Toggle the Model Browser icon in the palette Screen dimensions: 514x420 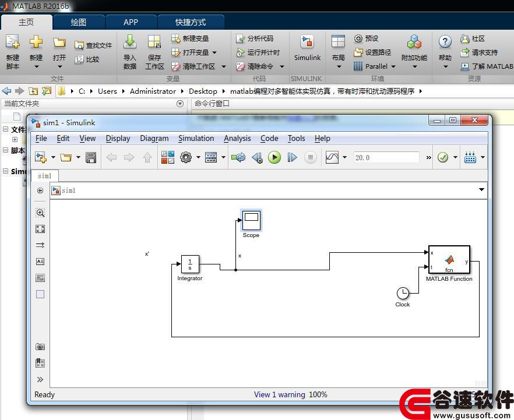tap(40, 363)
